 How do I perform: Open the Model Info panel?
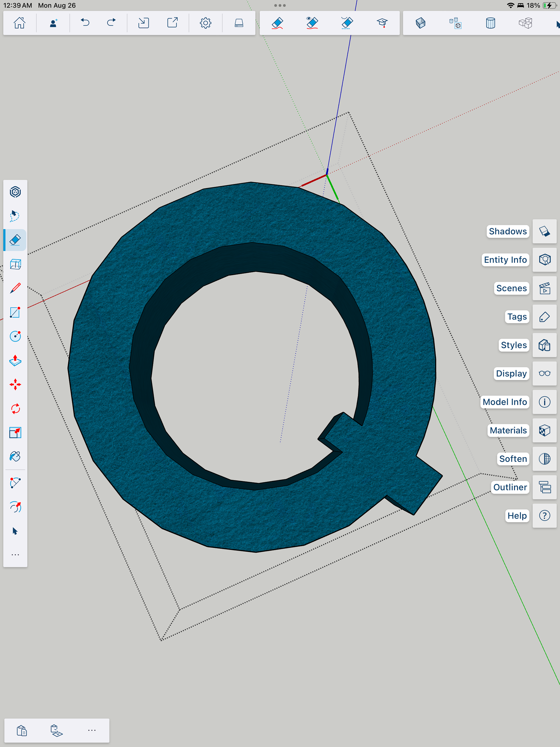(505, 402)
